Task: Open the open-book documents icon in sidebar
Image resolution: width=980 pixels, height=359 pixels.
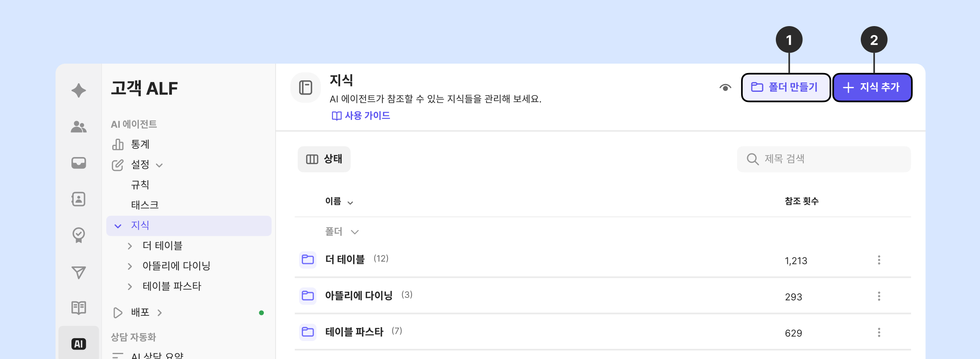Action: coord(78,308)
